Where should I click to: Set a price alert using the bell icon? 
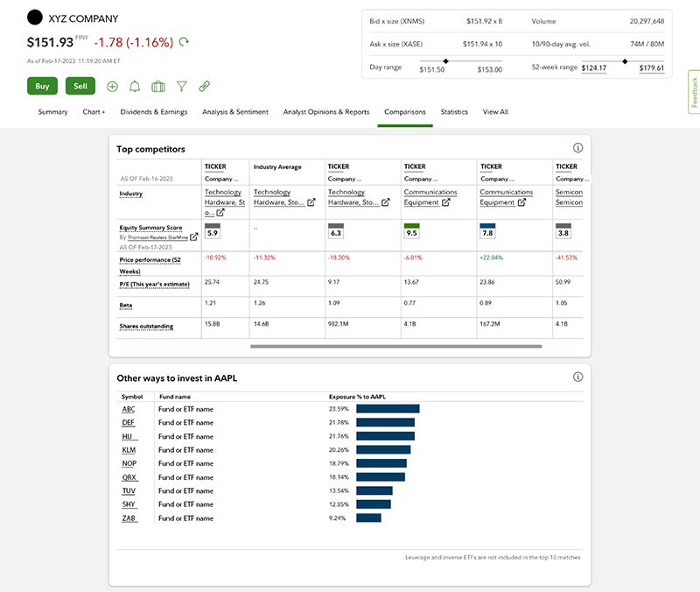(x=135, y=86)
